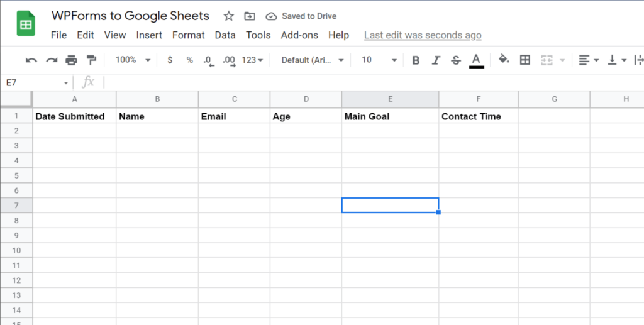Decrease decimal places
This screenshot has height=325, width=644.
tap(209, 61)
